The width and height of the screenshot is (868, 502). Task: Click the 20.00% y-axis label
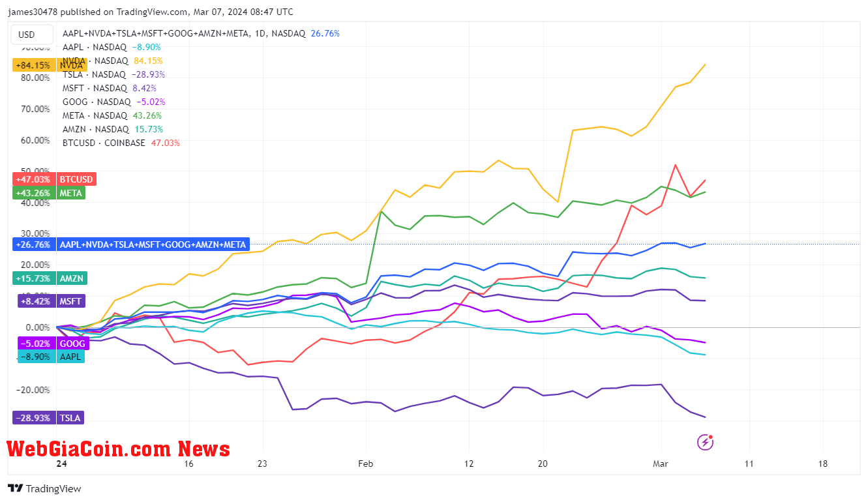pos(35,265)
